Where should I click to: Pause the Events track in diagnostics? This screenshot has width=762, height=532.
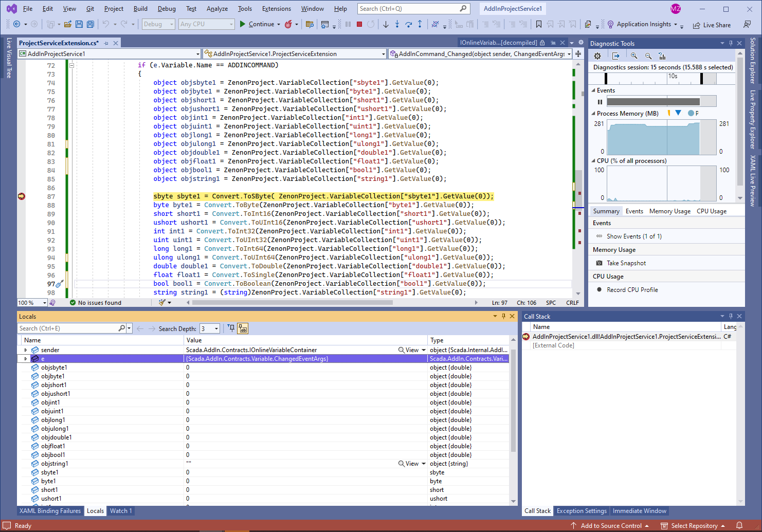tap(600, 102)
